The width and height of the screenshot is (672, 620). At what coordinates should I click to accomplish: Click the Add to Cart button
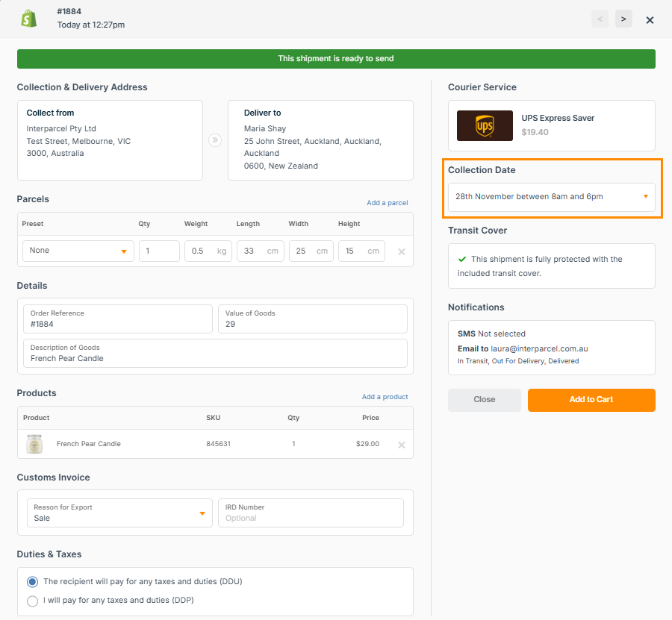tap(591, 400)
